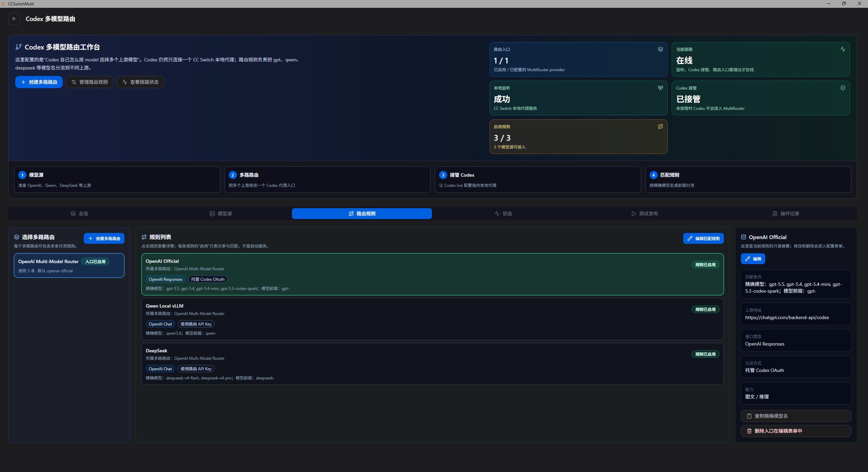This screenshot has height=472, width=868.
Task: Click 规则已启用 badge on DeepSeek rule
Action: coord(706,354)
